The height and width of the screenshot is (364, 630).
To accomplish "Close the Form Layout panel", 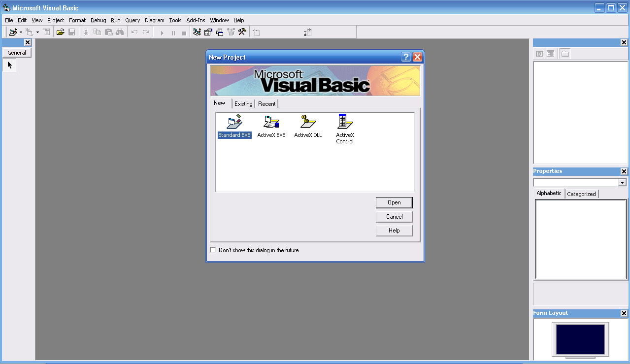I will click(624, 313).
